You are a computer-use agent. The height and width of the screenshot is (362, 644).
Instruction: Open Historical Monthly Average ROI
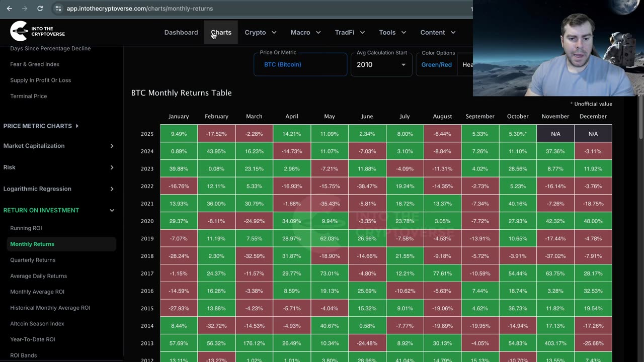[50, 308]
